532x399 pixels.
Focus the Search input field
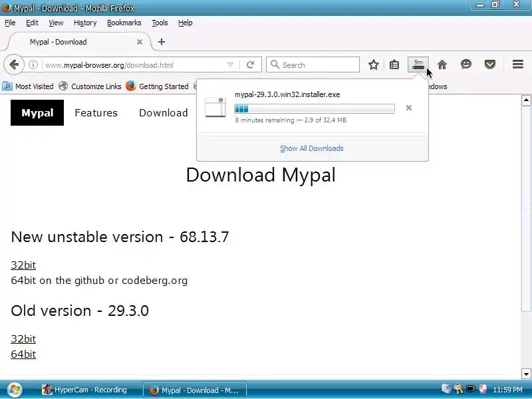pos(313,65)
